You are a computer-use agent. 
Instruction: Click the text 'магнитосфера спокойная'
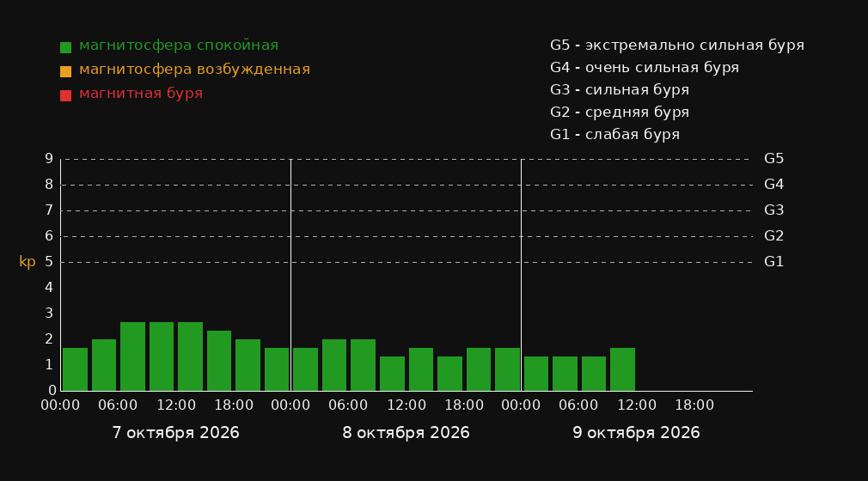[179, 46]
